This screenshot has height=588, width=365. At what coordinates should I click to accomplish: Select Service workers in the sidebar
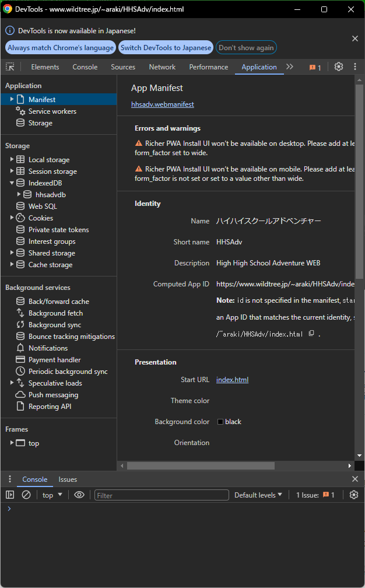(52, 111)
